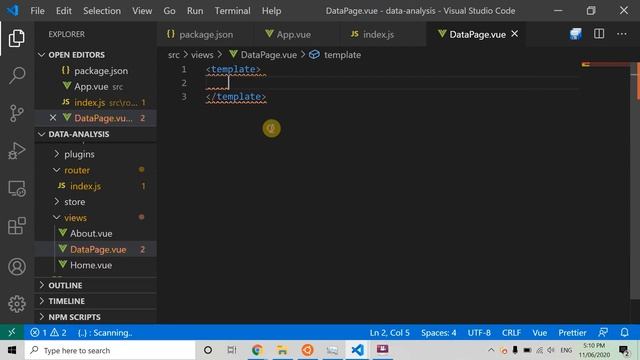Open the Extensions view icon
Viewport: 640px width, 360px height.
click(x=17, y=226)
